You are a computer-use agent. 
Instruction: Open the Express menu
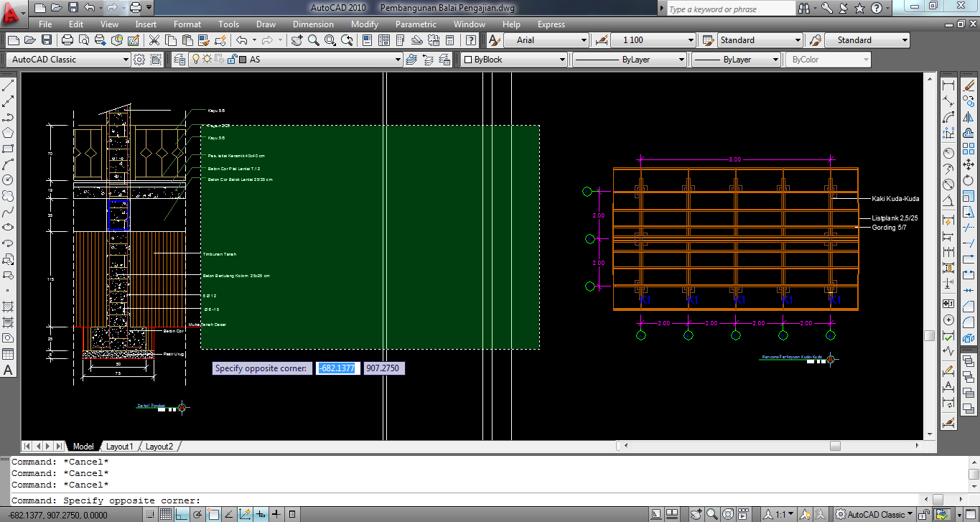point(551,24)
